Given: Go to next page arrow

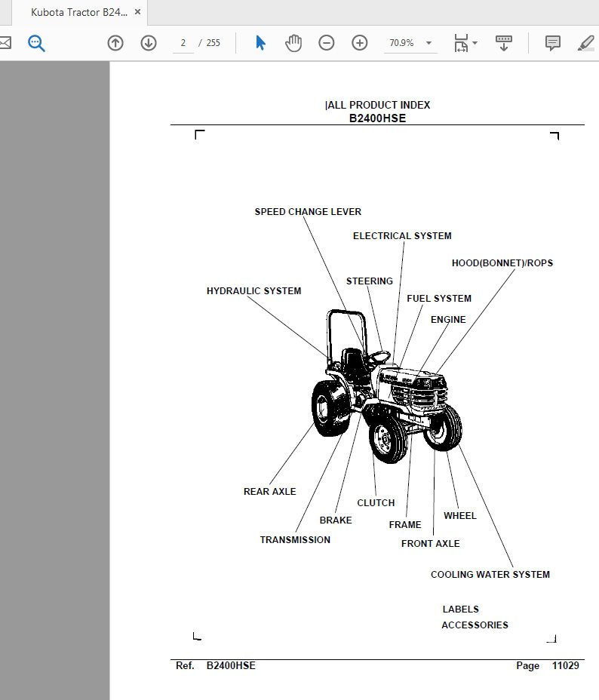Looking at the screenshot, I should pos(148,43).
